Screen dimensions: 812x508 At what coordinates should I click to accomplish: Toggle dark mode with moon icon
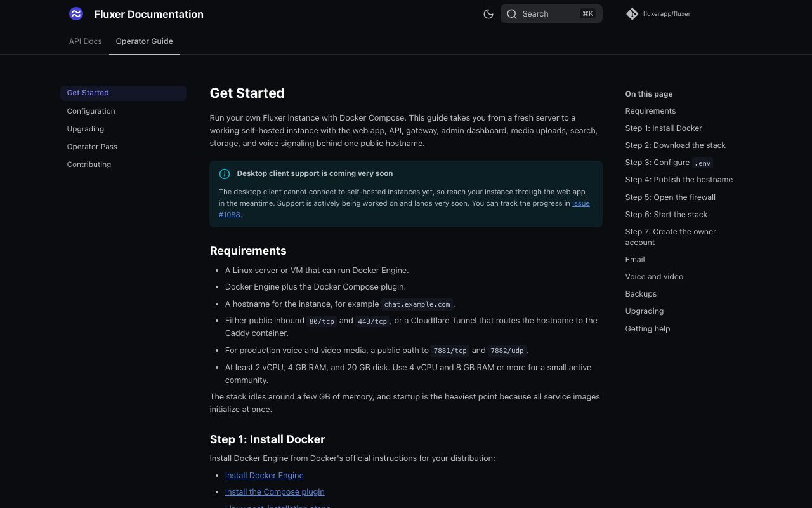488,14
